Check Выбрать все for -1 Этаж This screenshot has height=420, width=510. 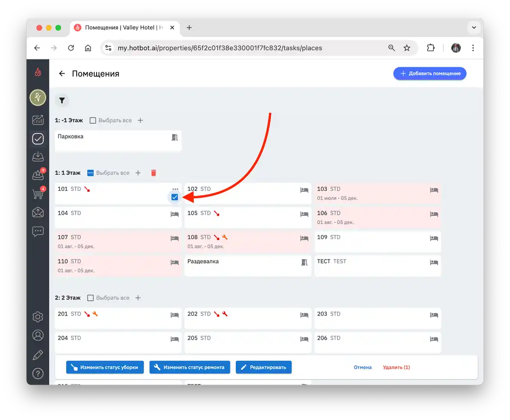pos(93,121)
